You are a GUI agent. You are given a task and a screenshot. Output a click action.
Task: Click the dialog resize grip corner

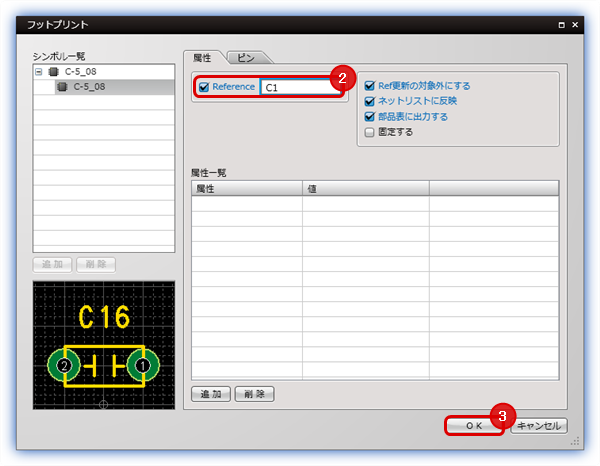tap(575, 442)
